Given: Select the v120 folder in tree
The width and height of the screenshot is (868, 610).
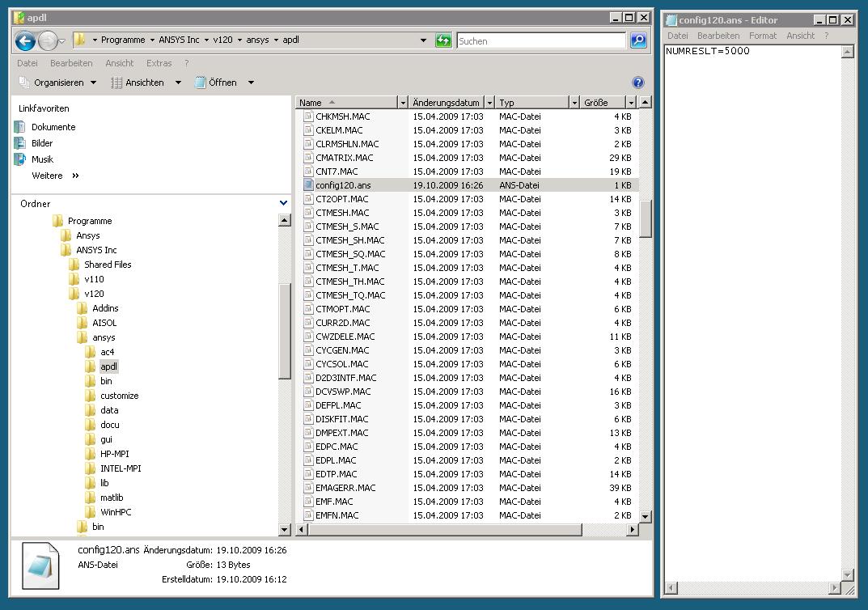Looking at the screenshot, I should 94,294.
